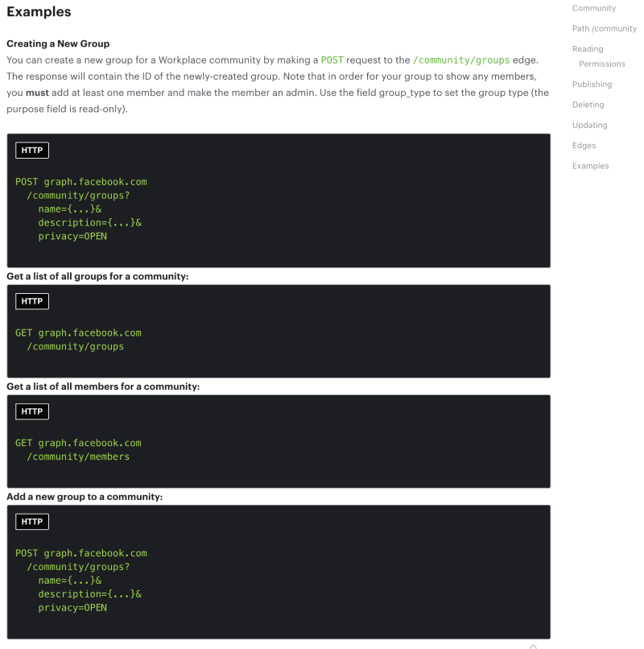Image resolution: width=644 pixels, height=649 pixels.
Task: Select Examples in the sidebar navigation
Action: [x=591, y=165]
